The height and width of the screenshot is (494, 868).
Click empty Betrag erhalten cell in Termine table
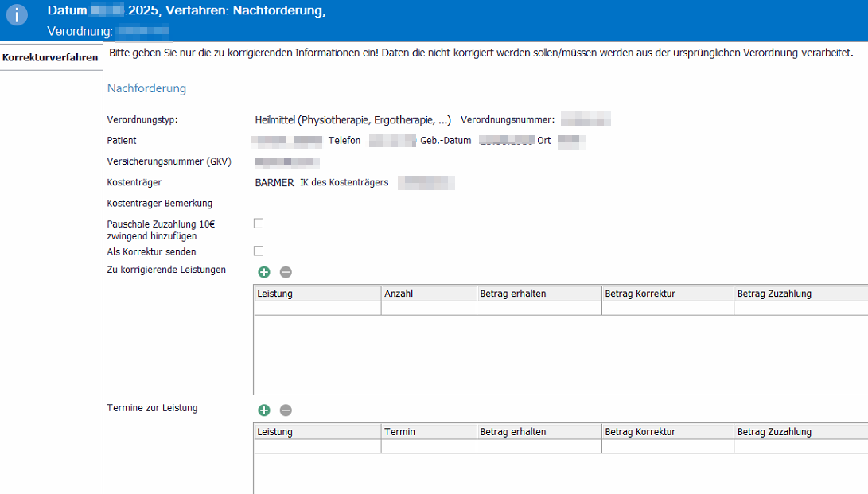[539, 446]
